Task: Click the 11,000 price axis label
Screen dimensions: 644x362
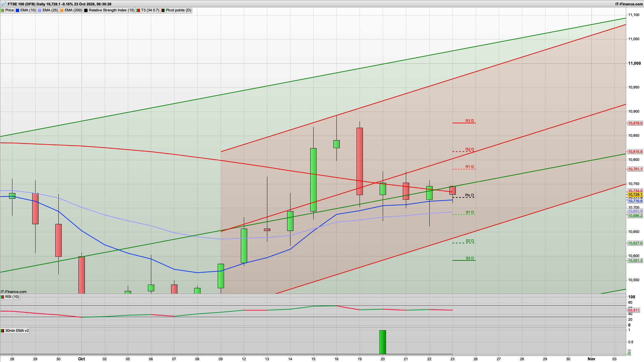Action: click(634, 63)
